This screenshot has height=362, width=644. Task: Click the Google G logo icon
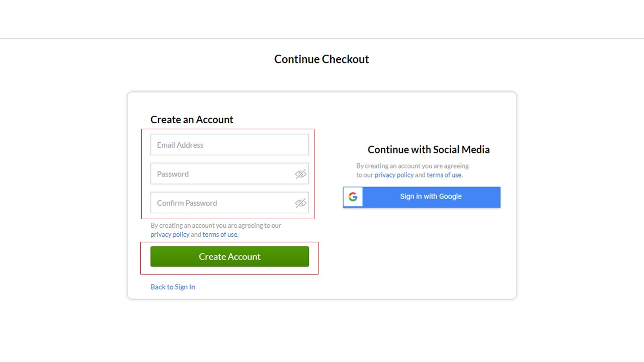pyautogui.click(x=353, y=197)
